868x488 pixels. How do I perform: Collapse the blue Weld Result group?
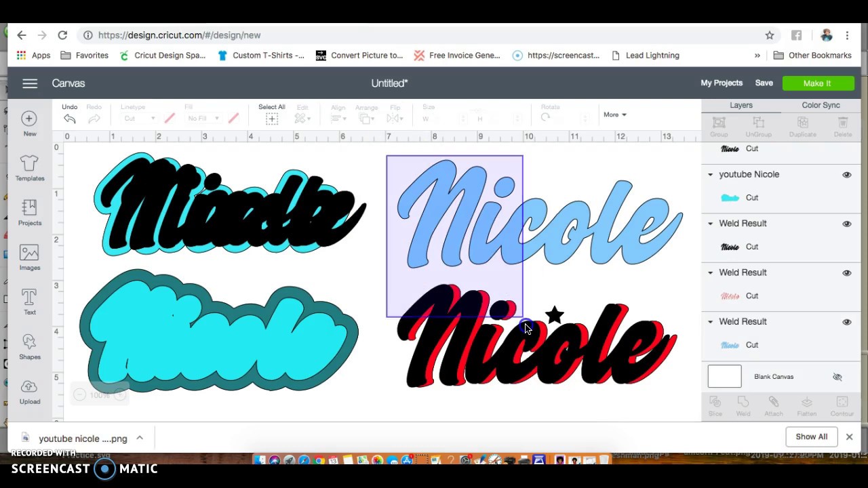click(x=711, y=322)
